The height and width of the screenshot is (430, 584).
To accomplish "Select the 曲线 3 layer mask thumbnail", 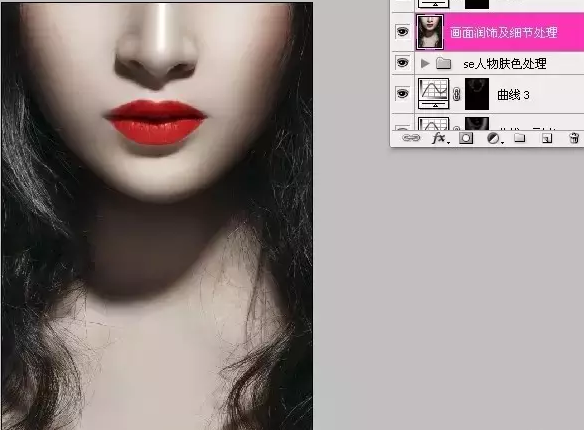I will tap(477, 94).
